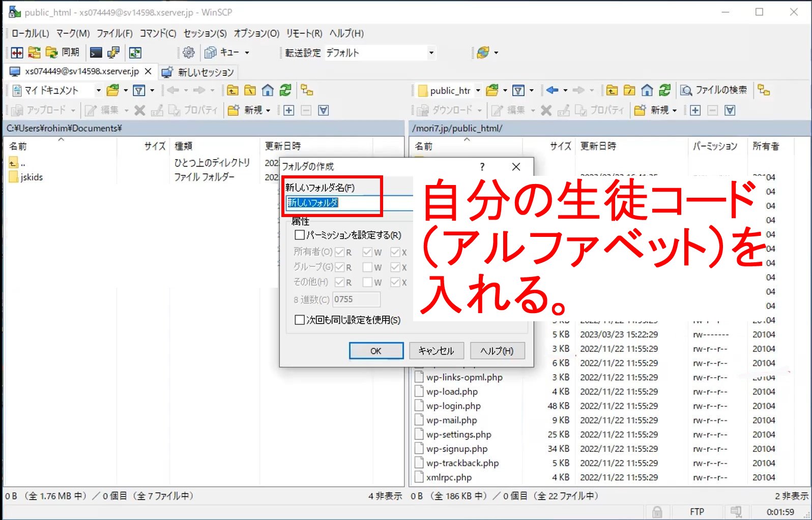Image resolution: width=812 pixels, height=520 pixels.
Task: Click the remote panel filter icon
Action: [518, 90]
